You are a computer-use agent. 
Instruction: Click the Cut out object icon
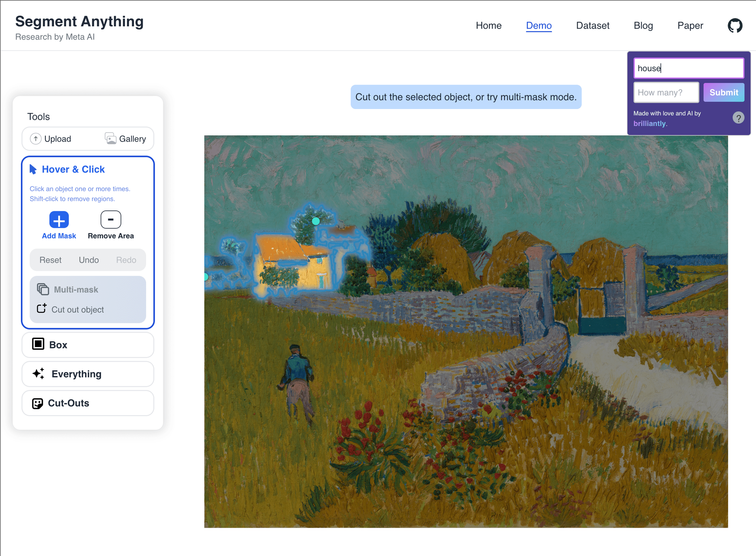[42, 308]
